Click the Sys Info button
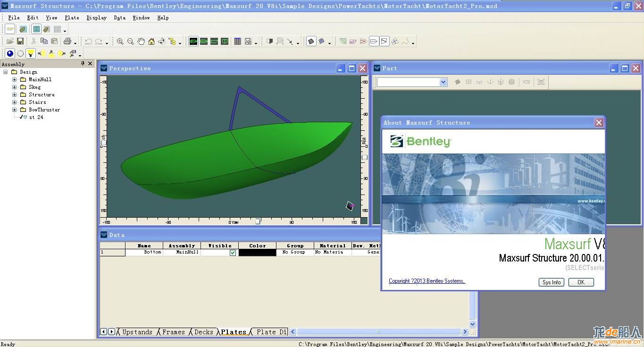 pyautogui.click(x=552, y=282)
